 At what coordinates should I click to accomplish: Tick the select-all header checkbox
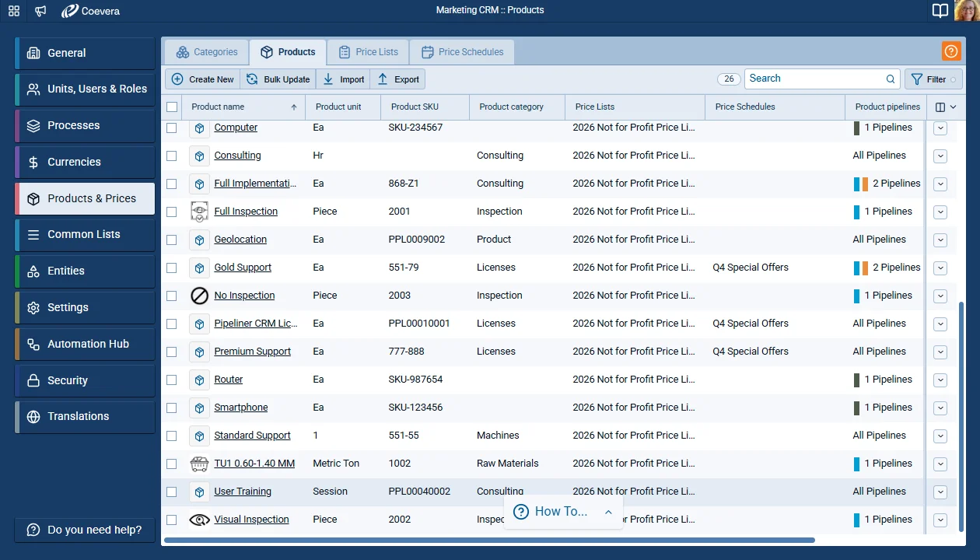[x=172, y=107]
